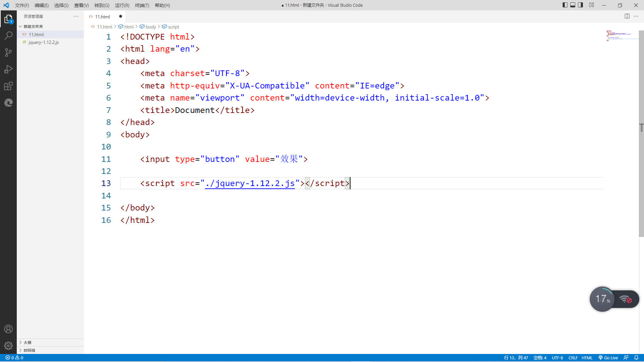Viewport: 644px width, 362px height.
Task: Toggle the secondary side bar layout
Action: pyautogui.click(x=581, y=5)
